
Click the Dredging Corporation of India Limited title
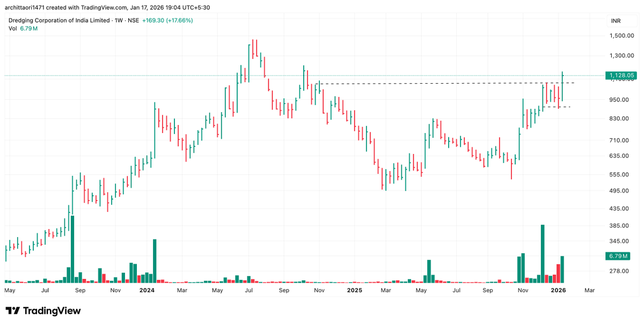click(x=58, y=20)
